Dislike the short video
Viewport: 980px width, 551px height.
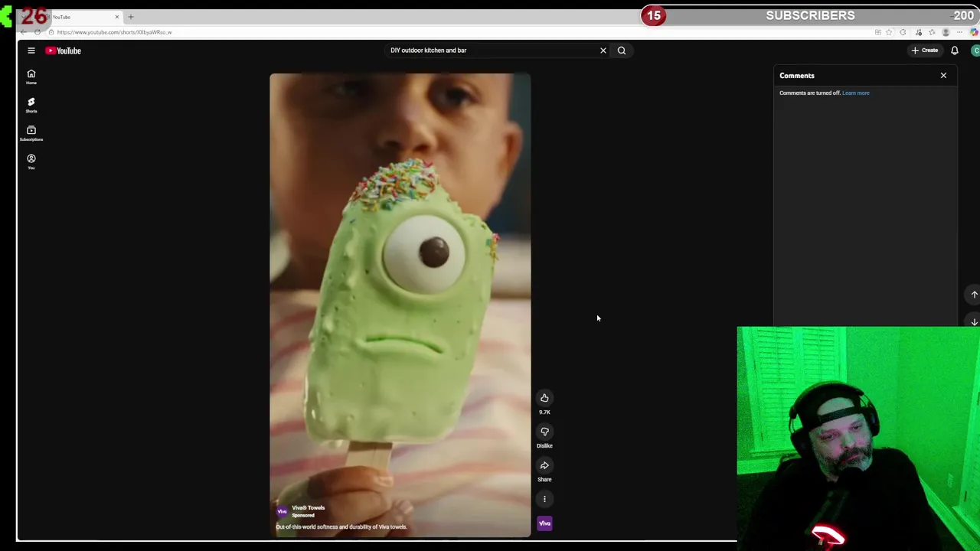tap(544, 432)
